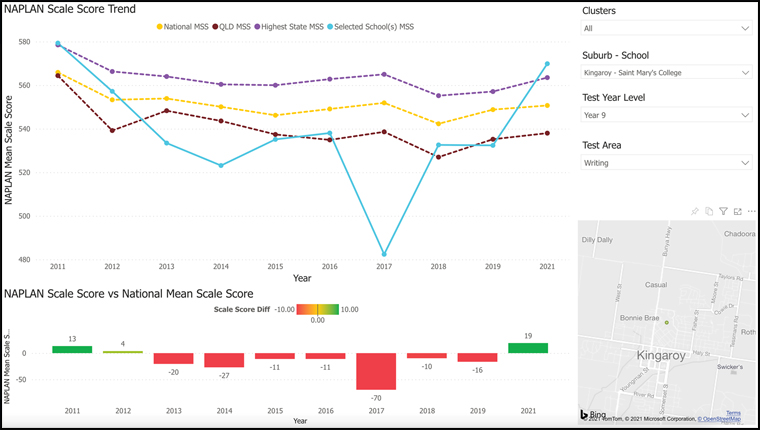Pin the map visual
Screen dimensions: 760x430
694,211
